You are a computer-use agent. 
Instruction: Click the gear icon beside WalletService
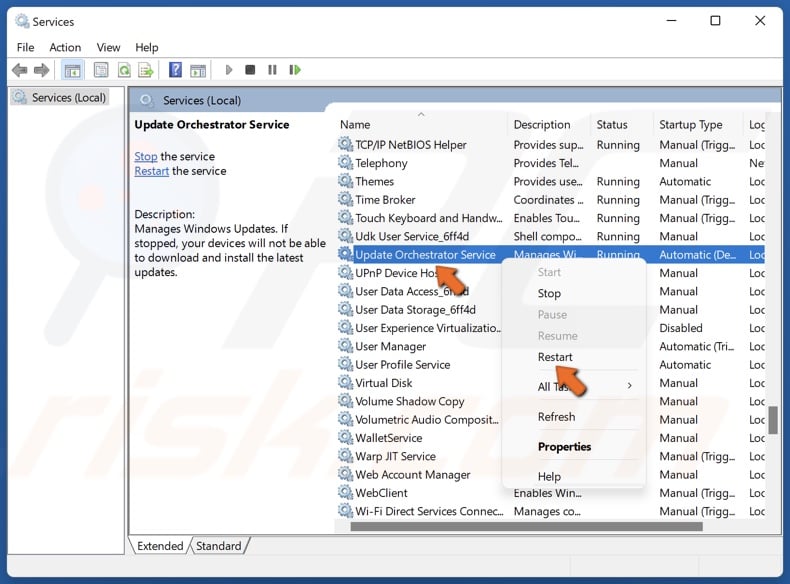click(x=345, y=437)
